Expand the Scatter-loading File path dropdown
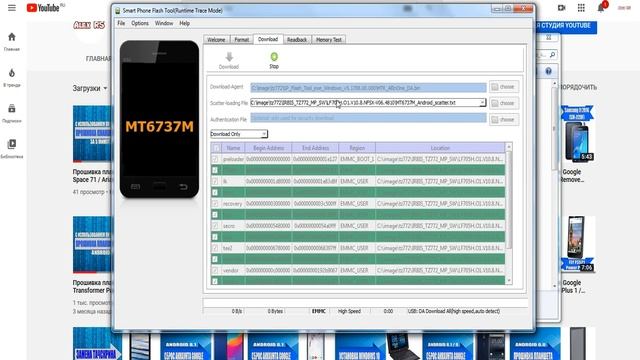This screenshot has width=640, height=360. 482,103
